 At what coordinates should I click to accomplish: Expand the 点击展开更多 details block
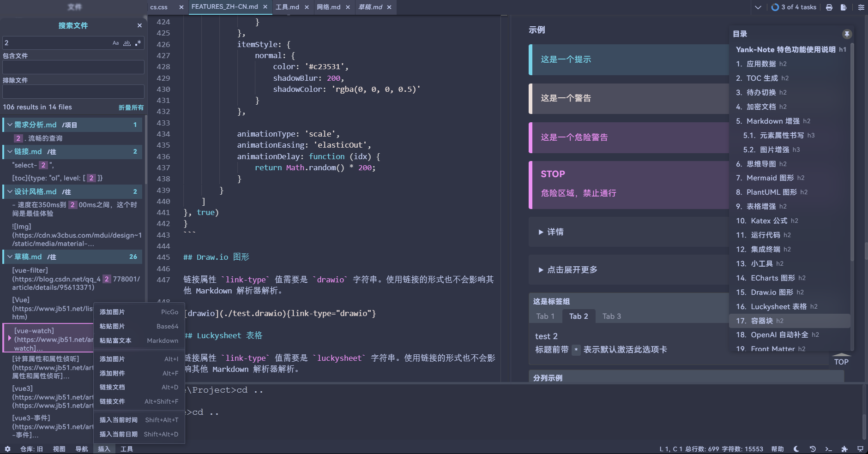(x=567, y=270)
